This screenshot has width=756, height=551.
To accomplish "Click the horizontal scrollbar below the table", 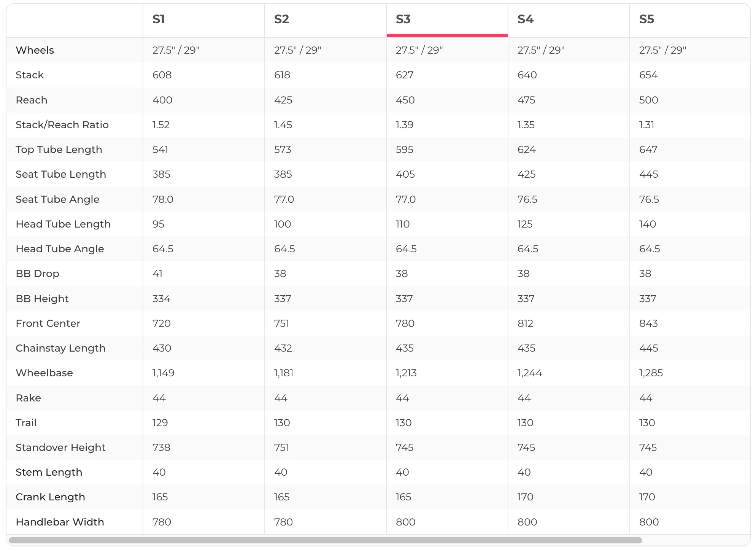I will [325, 540].
